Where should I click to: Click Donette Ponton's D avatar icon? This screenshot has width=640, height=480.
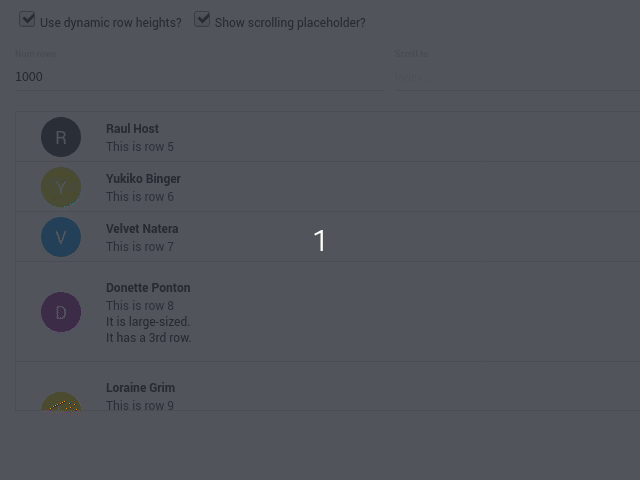click(x=61, y=312)
